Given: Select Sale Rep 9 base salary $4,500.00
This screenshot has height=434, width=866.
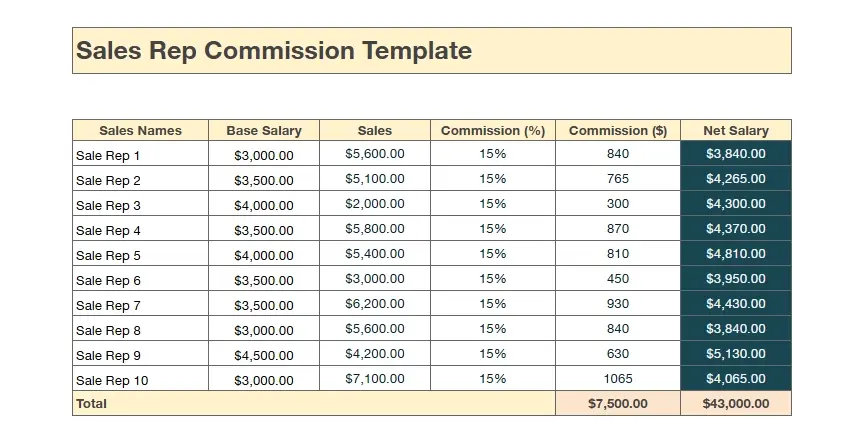Looking at the screenshot, I should pos(264,354).
